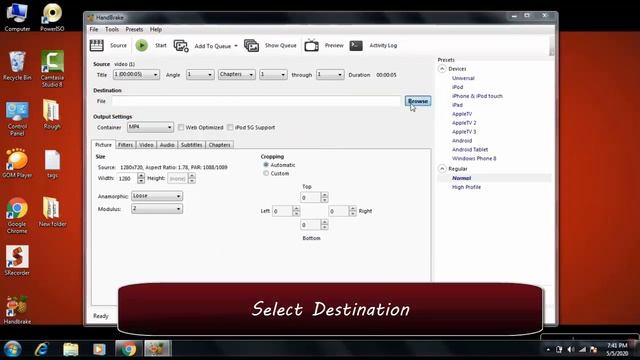Select the Custom cropping radio button

[266, 173]
